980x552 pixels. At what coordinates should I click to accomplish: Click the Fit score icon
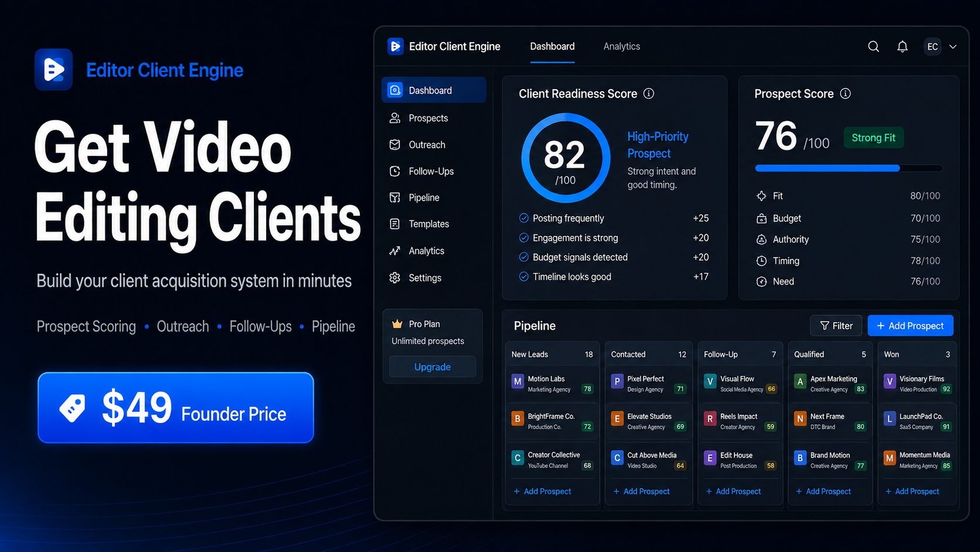[x=761, y=196]
